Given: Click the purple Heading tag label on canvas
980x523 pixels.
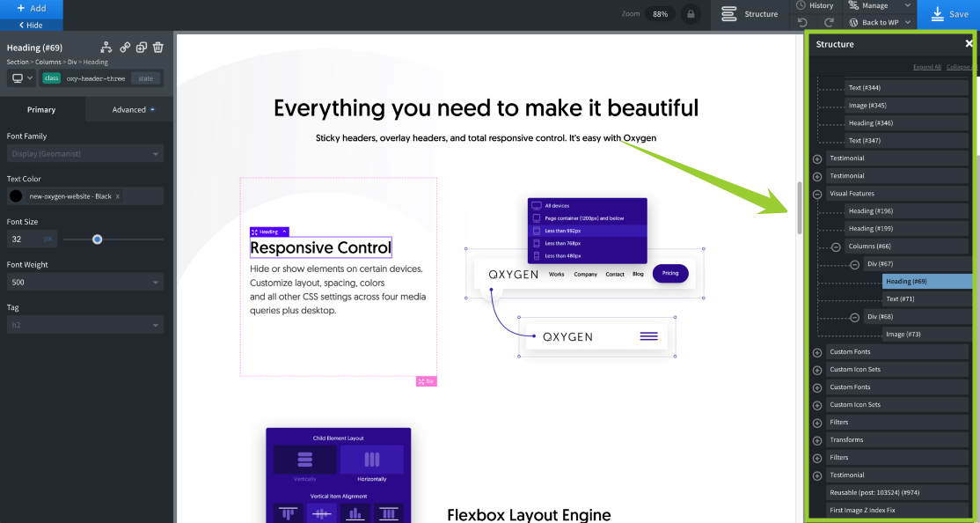Looking at the screenshot, I should [x=268, y=232].
